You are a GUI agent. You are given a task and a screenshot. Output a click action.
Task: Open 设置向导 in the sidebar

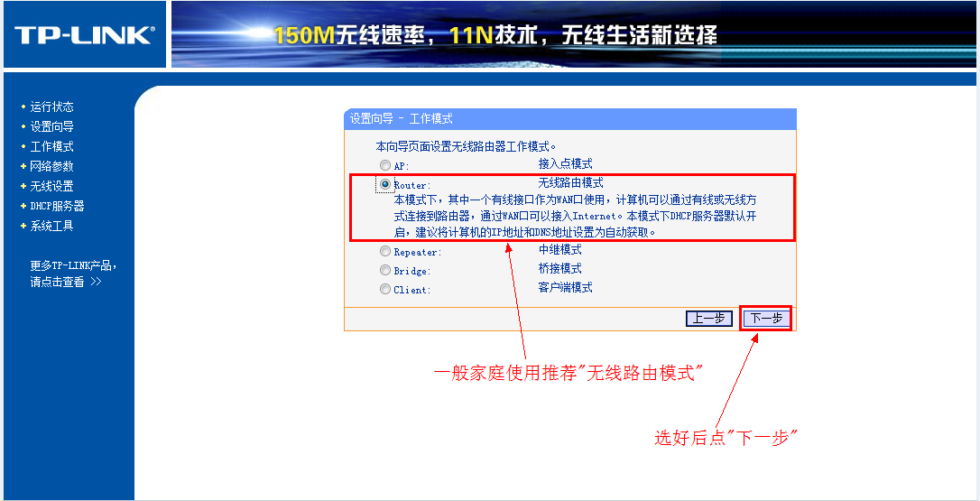[51, 127]
